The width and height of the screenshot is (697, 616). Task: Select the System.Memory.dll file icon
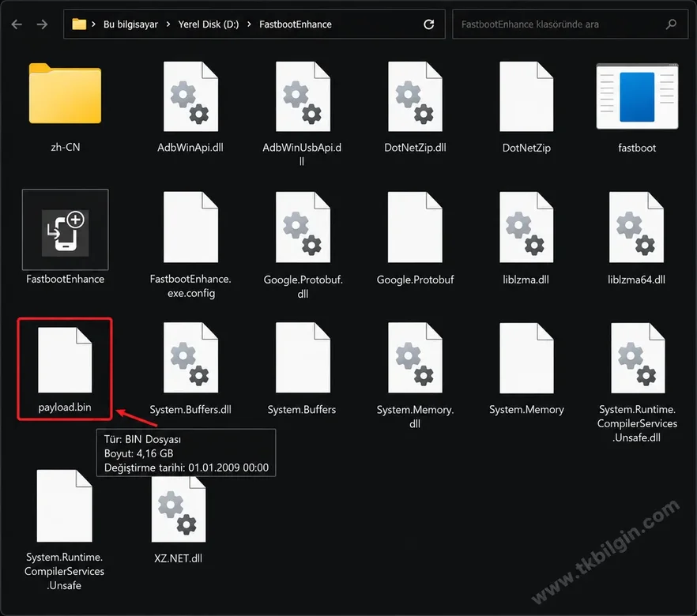[x=415, y=358]
